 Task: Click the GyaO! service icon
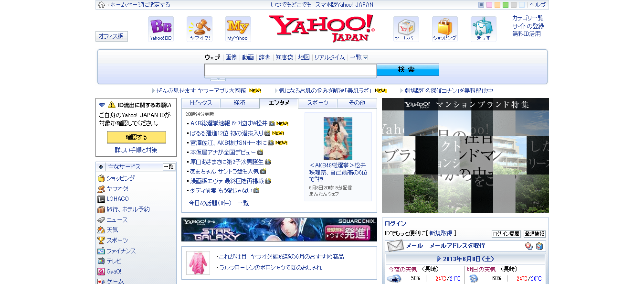pos(101,272)
